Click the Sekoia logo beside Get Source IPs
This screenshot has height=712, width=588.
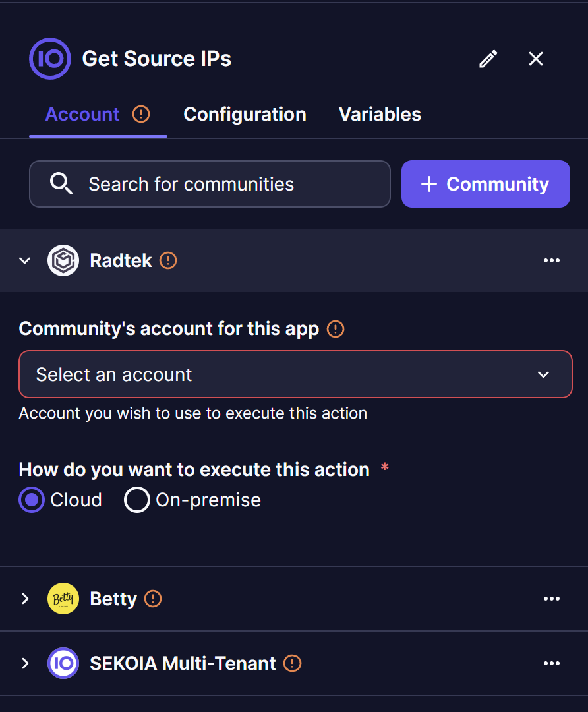click(x=50, y=59)
